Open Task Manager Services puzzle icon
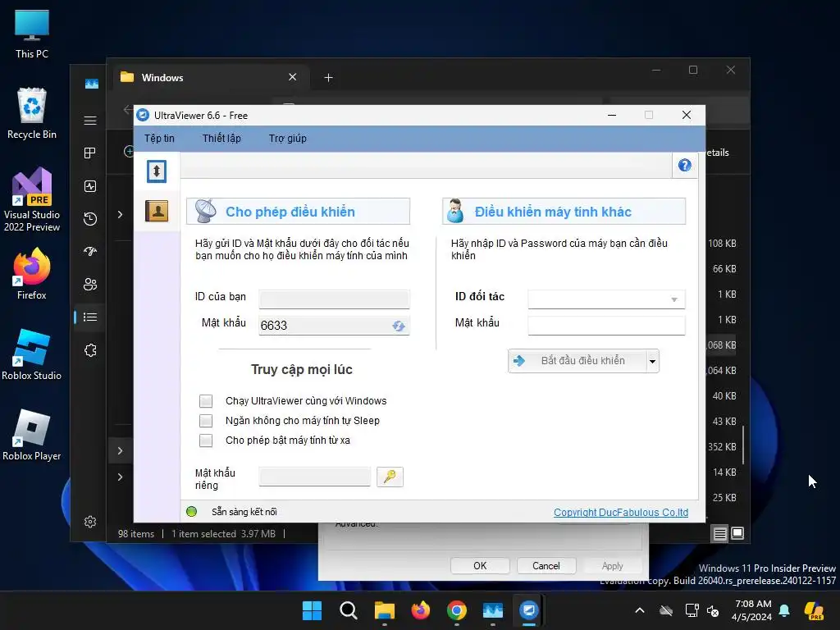 click(90, 350)
